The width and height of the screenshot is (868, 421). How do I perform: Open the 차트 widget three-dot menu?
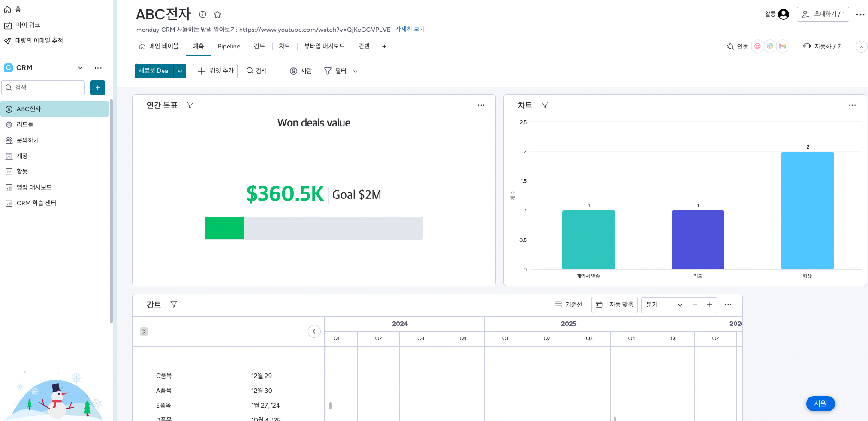click(852, 105)
